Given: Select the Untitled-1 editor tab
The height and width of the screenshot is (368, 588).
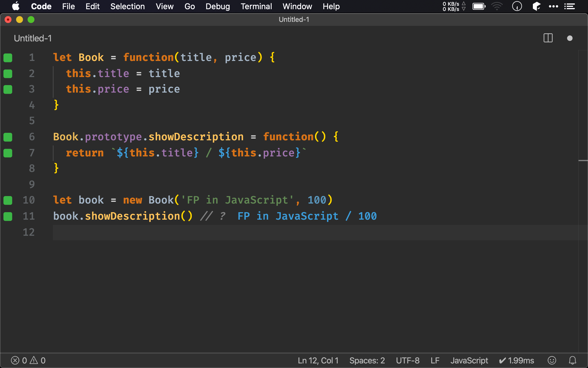Looking at the screenshot, I should click(x=33, y=38).
